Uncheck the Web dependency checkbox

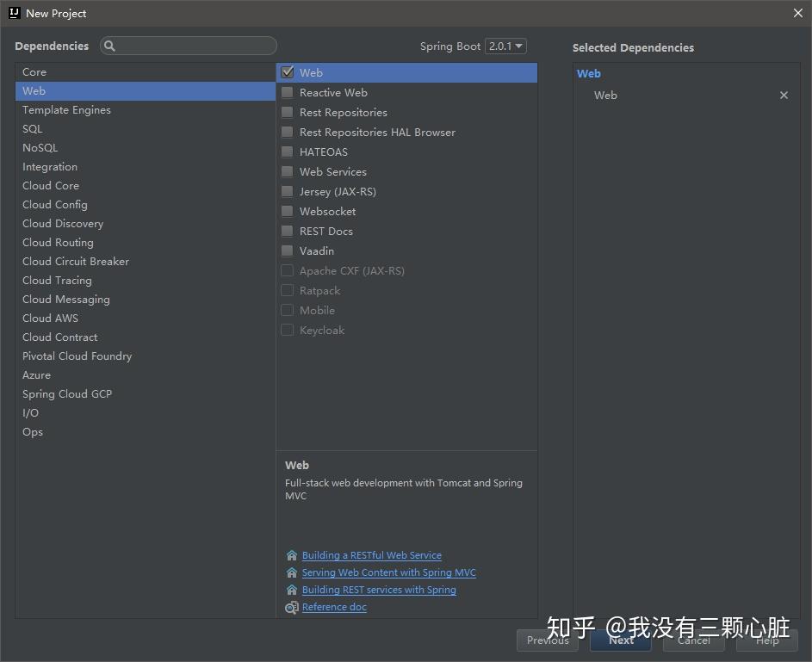[288, 72]
